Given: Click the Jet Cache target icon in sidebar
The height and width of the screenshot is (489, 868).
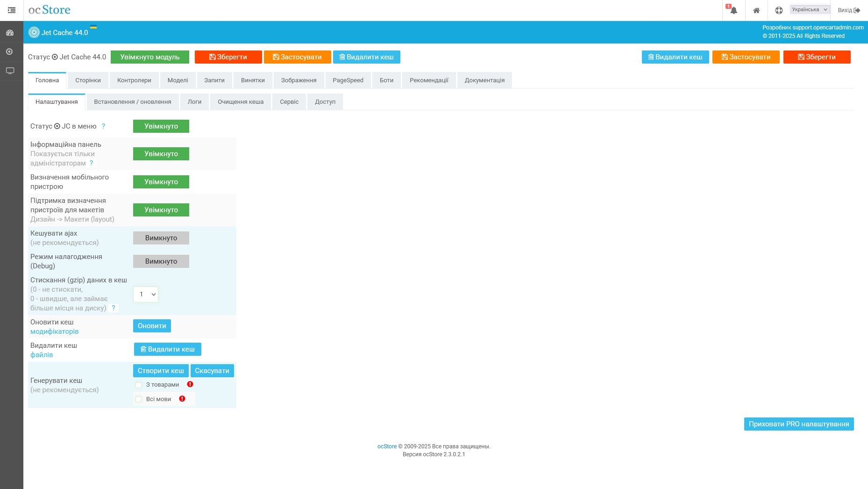Looking at the screenshot, I should point(9,51).
